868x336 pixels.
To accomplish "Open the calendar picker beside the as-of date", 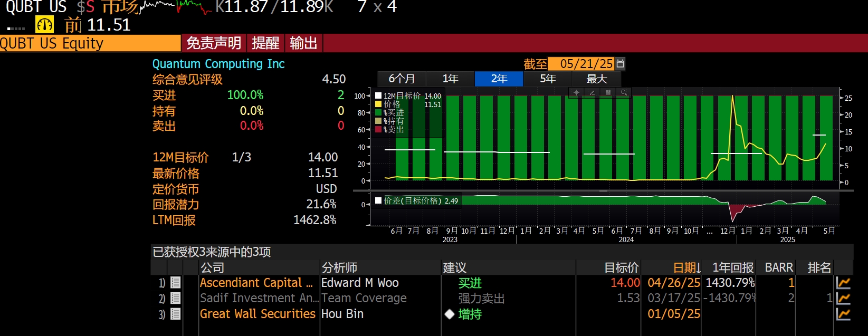I will (x=621, y=64).
